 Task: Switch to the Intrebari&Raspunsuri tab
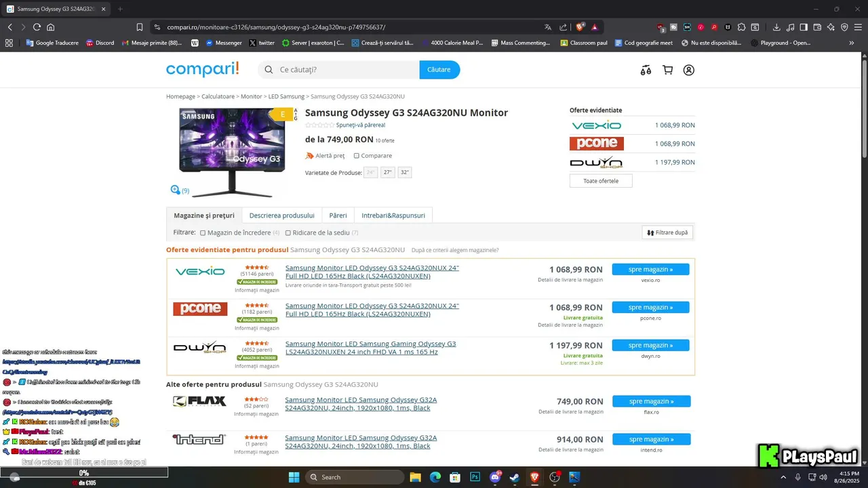[x=393, y=216]
